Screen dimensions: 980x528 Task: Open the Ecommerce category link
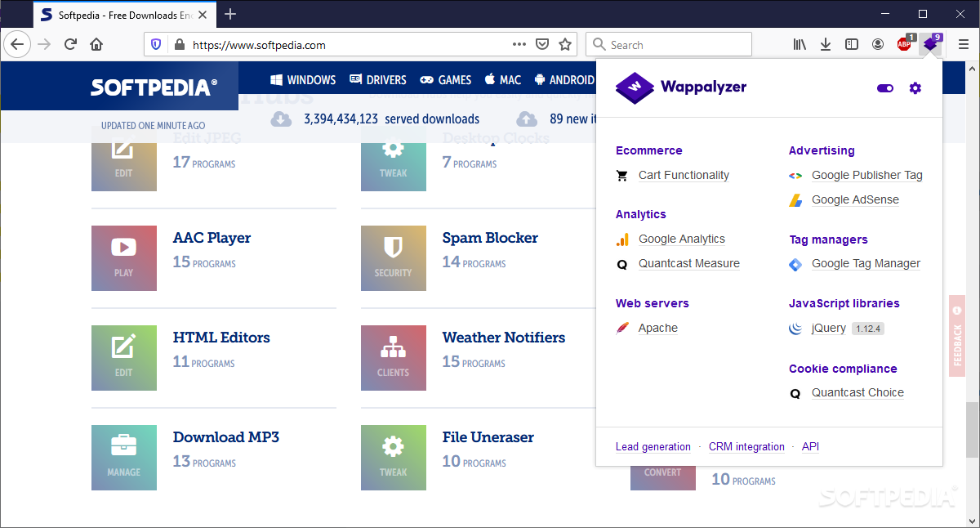coord(648,150)
